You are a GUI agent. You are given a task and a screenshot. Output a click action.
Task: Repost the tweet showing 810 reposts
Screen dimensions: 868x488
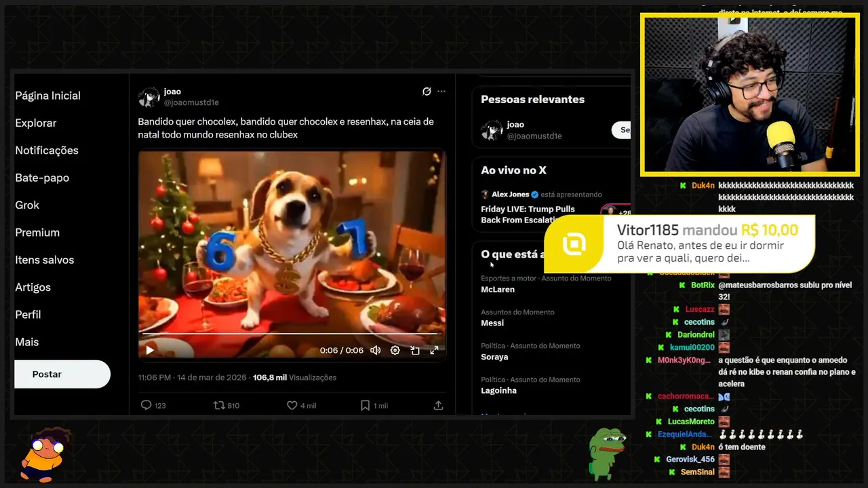226,405
